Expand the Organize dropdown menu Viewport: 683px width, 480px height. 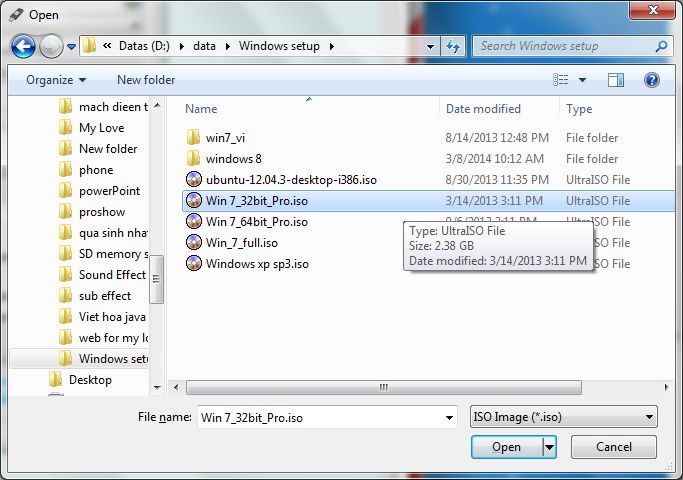tap(56, 80)
